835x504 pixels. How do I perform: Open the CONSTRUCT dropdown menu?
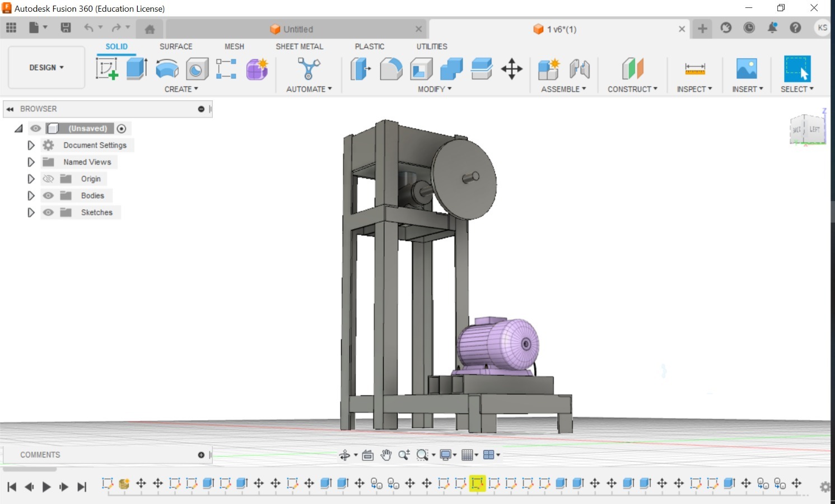click(632, 89)
